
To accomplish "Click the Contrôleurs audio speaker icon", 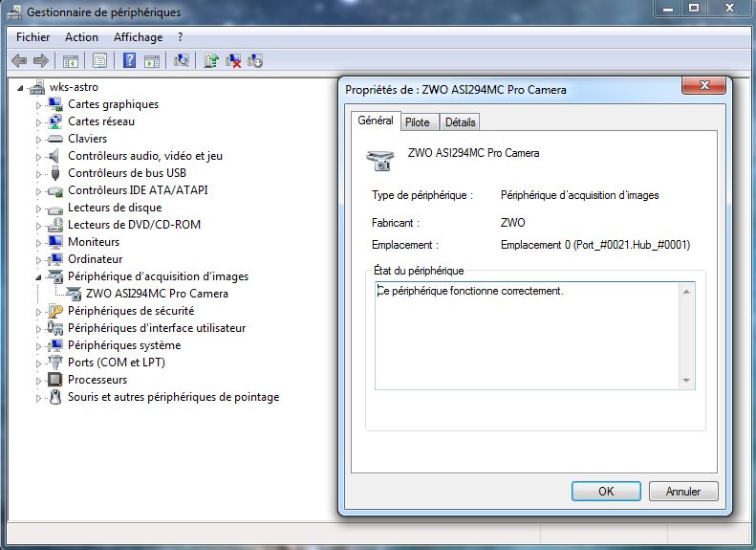I will [54, 156].
